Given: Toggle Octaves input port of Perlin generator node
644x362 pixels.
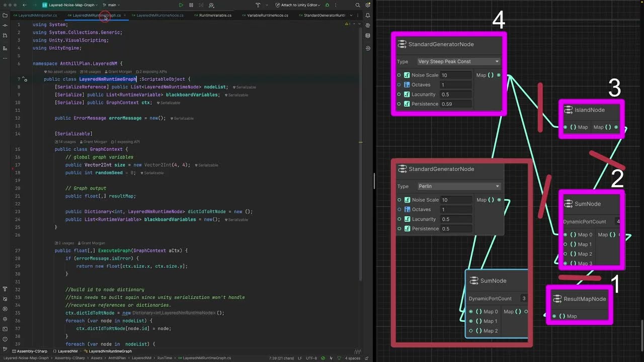Looking at the screenshot, I should 399,210.
